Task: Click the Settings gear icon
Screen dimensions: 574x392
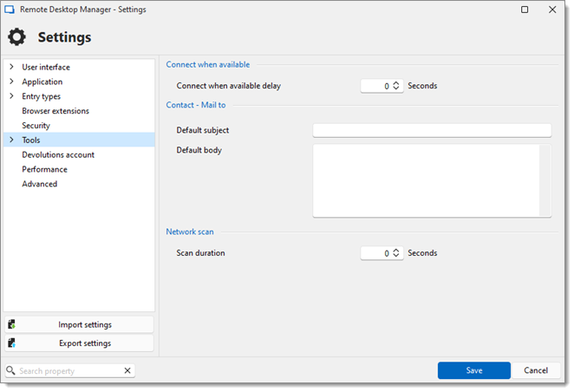Action: [16, 37]
